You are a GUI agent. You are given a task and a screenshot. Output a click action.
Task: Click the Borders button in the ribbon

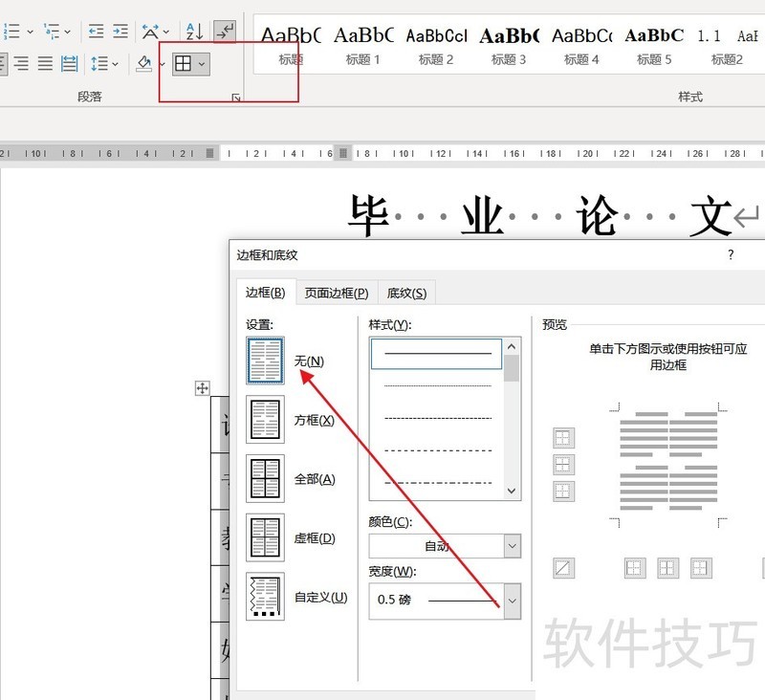tap(183, 64)
